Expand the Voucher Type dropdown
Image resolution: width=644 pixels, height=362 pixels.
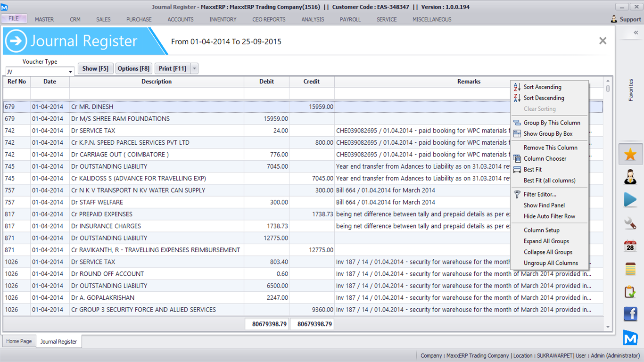tap(70, 72)
